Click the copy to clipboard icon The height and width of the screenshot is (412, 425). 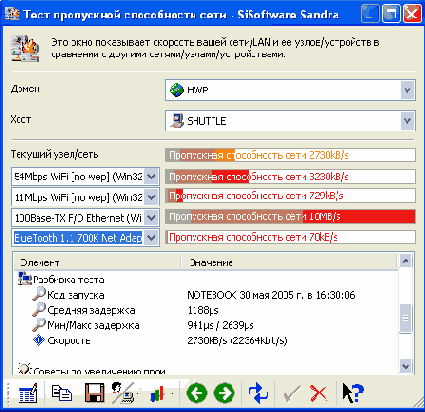61,393
